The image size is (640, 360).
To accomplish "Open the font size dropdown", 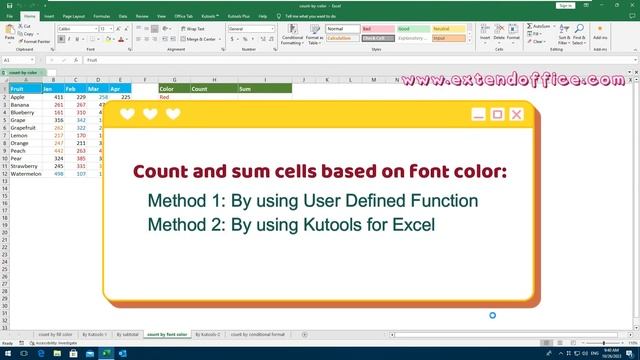I will coord(111,29).
